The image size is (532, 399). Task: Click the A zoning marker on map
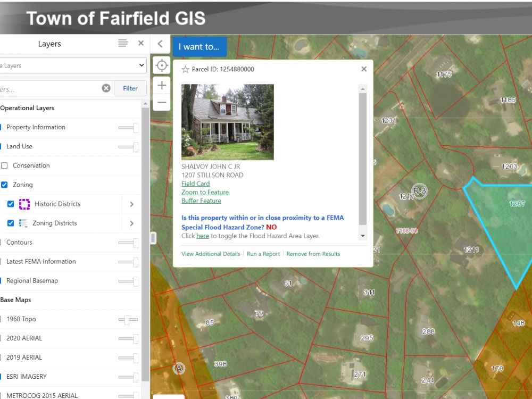tap(179, 368)
